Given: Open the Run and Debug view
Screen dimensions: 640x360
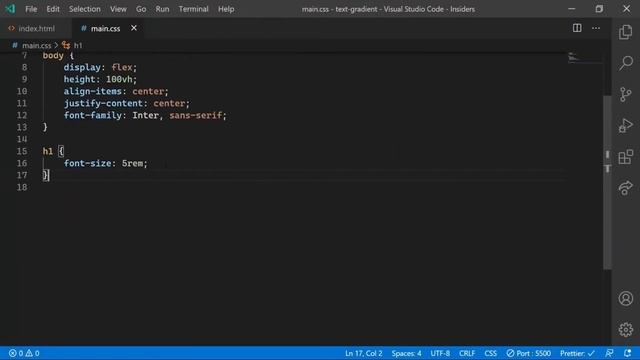Looking at the screenshot, I should 625,125.
